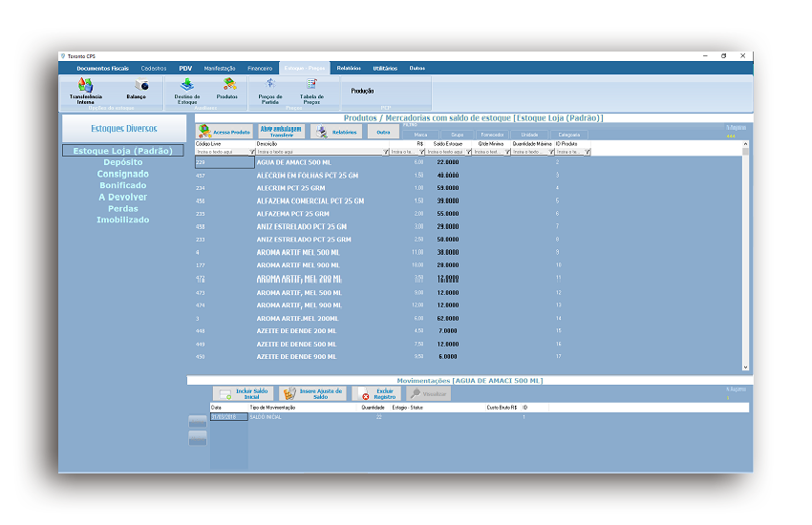Image resolution: width=812 pixels, height=525 pixels.
Task: Open Preços de Partida
Action: pyautogui.click(x=269, y=91)
